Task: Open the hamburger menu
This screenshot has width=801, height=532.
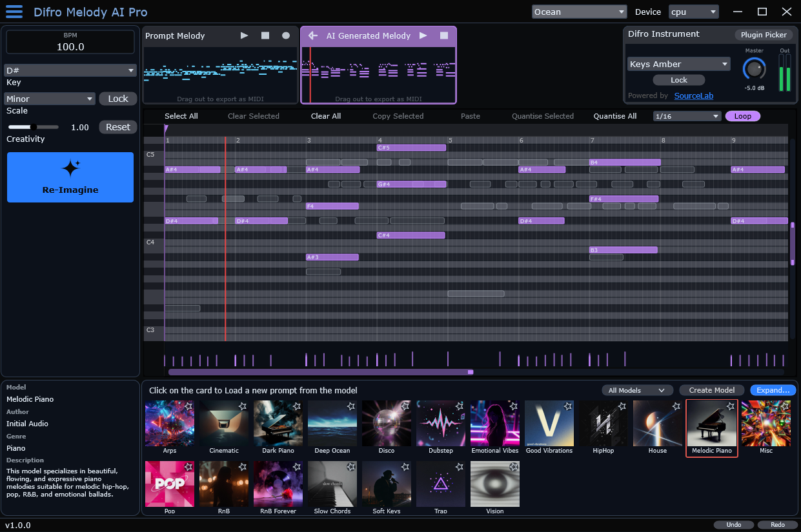Action: coord(14,12)
